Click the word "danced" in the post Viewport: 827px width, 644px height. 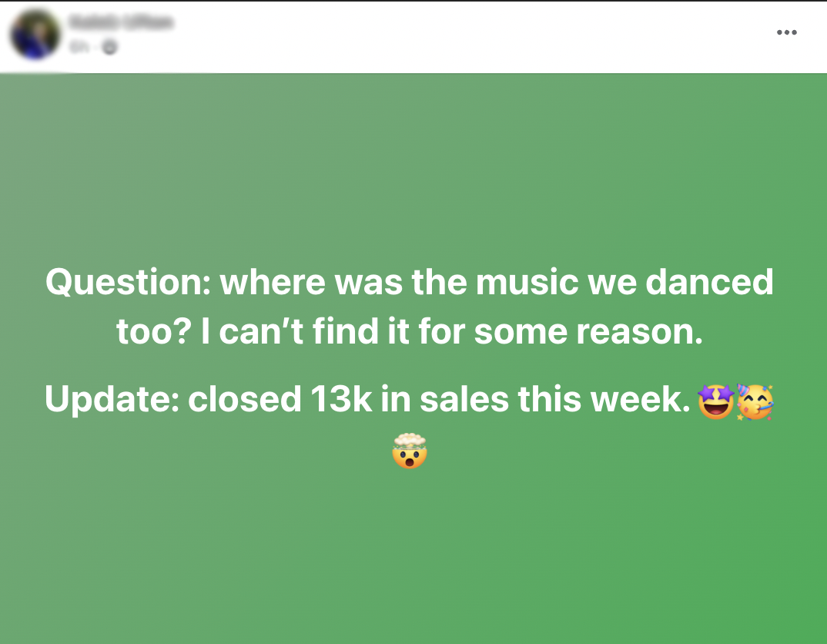coord(709,282)
